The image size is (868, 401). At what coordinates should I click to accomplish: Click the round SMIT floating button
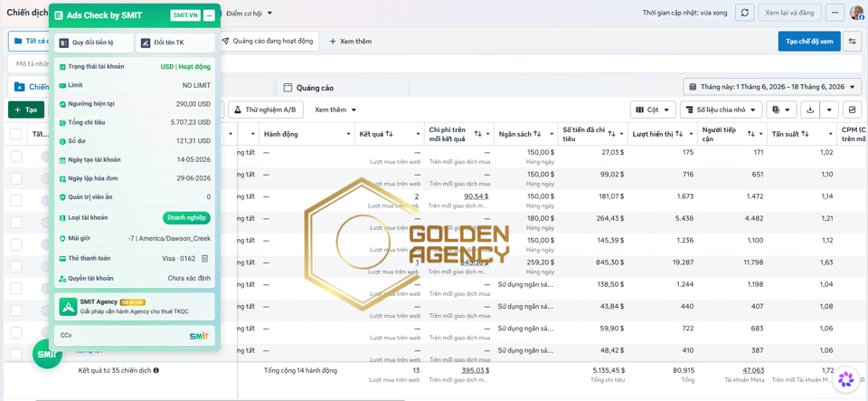(48, 353)
